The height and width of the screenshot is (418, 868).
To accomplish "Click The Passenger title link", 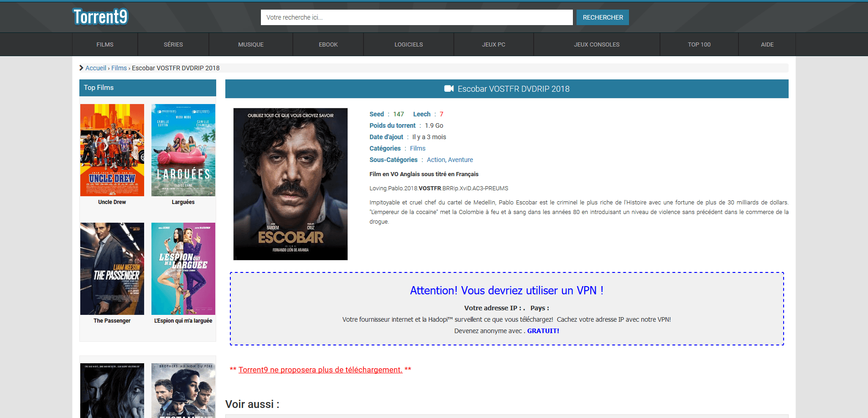I will point(112,321).
